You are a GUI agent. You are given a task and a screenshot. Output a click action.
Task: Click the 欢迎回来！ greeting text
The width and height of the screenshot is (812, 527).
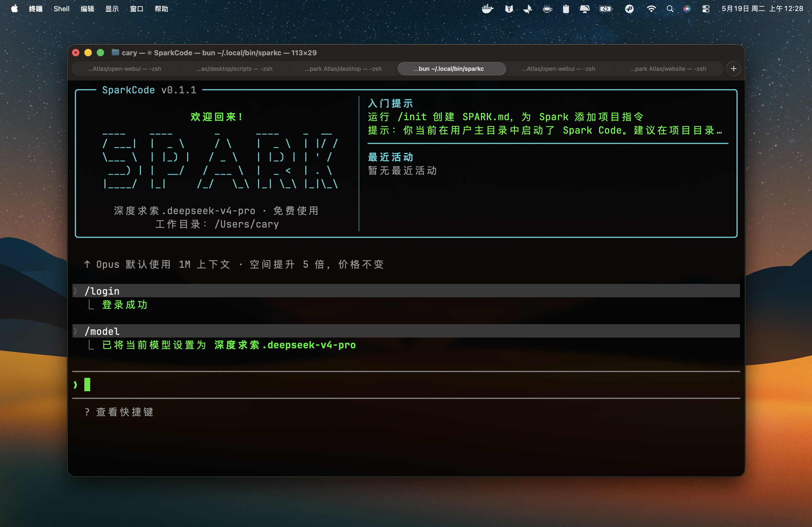tap(216, 117)
